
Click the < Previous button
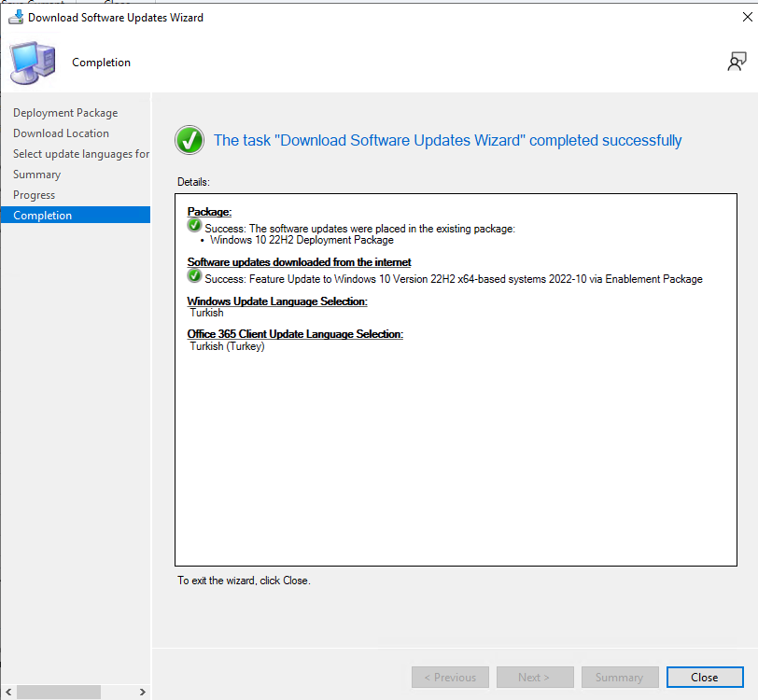(x=450, y=678)
